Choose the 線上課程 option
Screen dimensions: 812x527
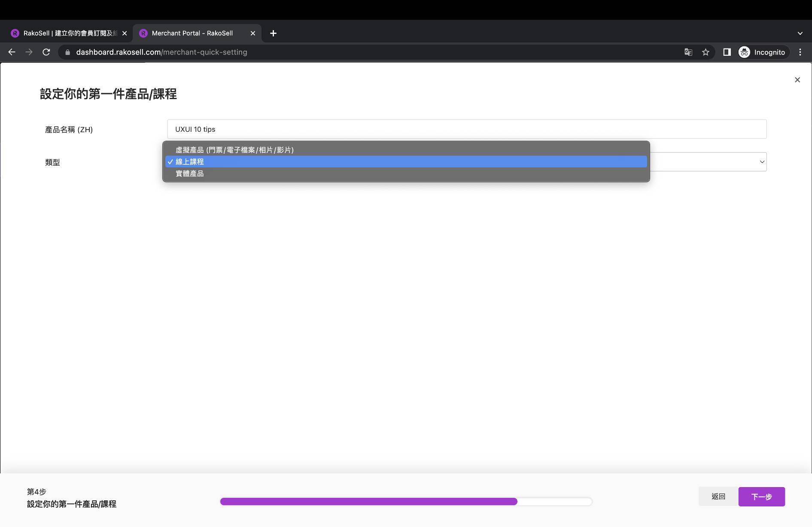(x=190, y=162)
